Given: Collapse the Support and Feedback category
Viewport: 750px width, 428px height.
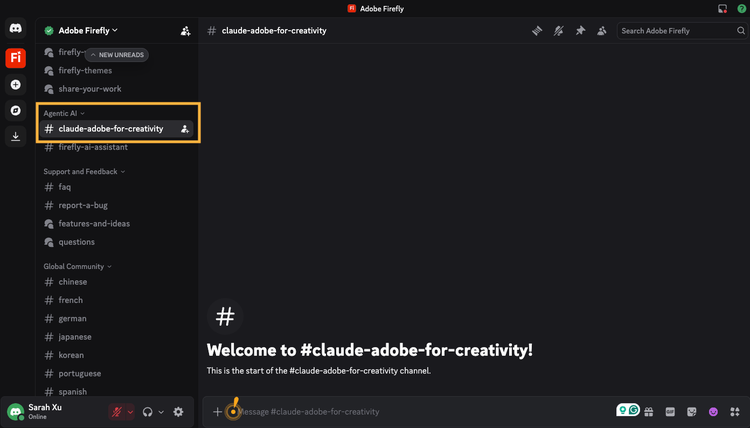Looking at the screenshot, I should click(x=84, y=172).
